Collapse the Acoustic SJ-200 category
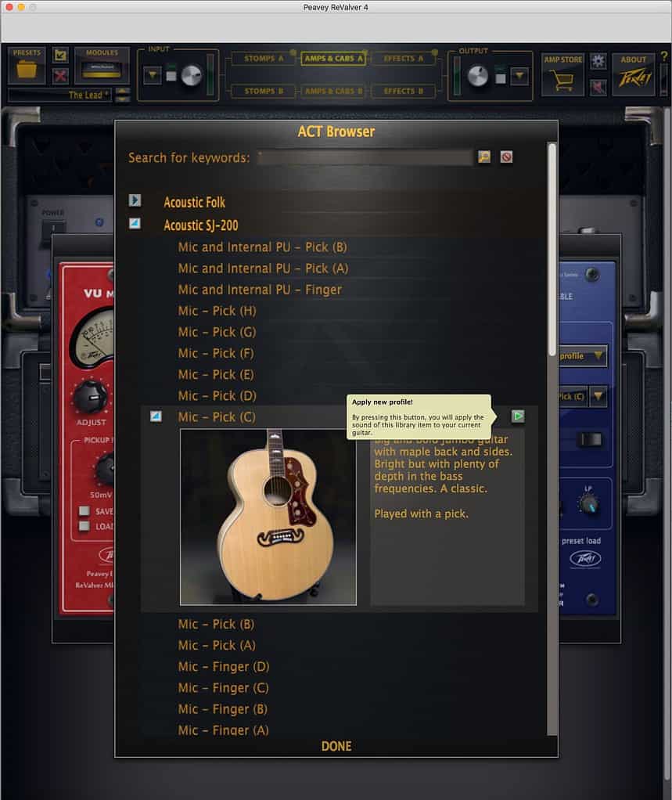 135,223
